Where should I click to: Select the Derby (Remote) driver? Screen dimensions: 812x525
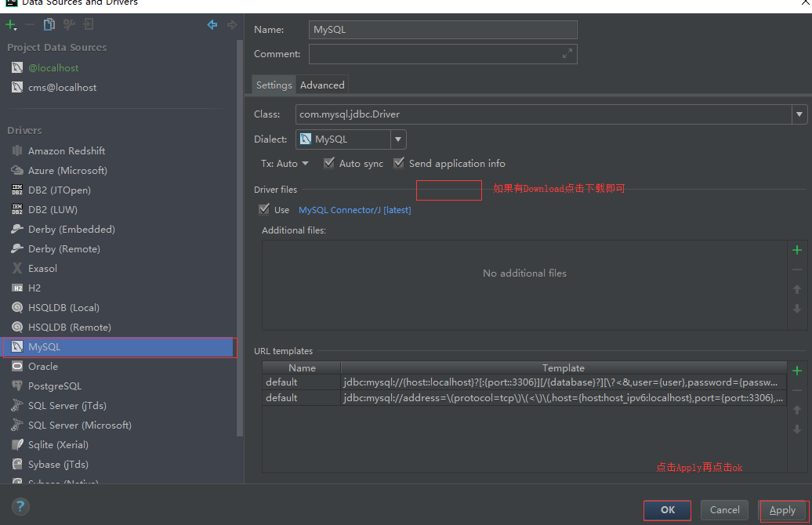tap(63, 249)
